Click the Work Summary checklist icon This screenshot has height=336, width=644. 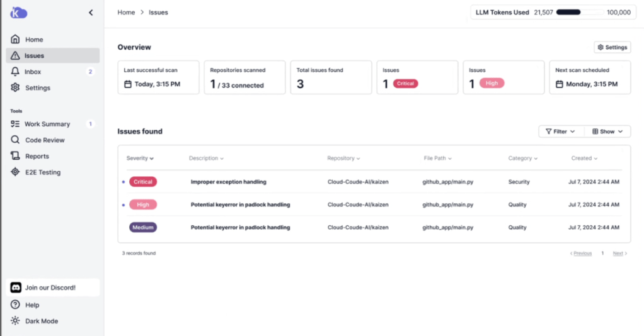(16, 124)
